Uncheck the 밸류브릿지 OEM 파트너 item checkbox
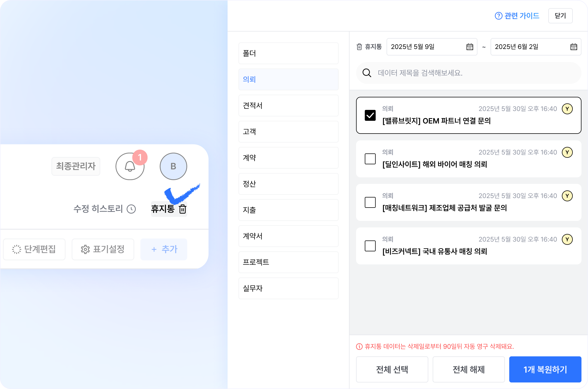The height and width of the screenshot is (389, 588). [370, 115]
